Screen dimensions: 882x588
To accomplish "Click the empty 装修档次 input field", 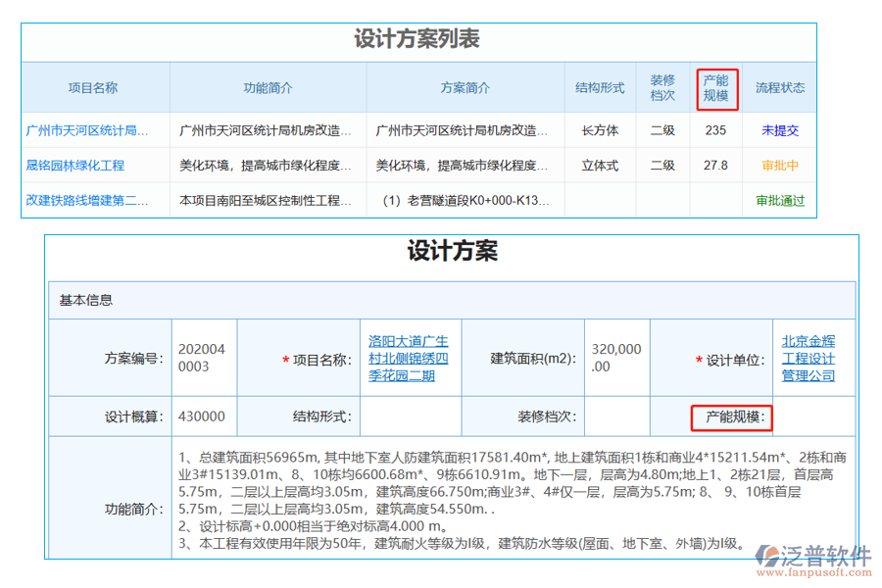I will pyautogui.click(x=616, y=416).
